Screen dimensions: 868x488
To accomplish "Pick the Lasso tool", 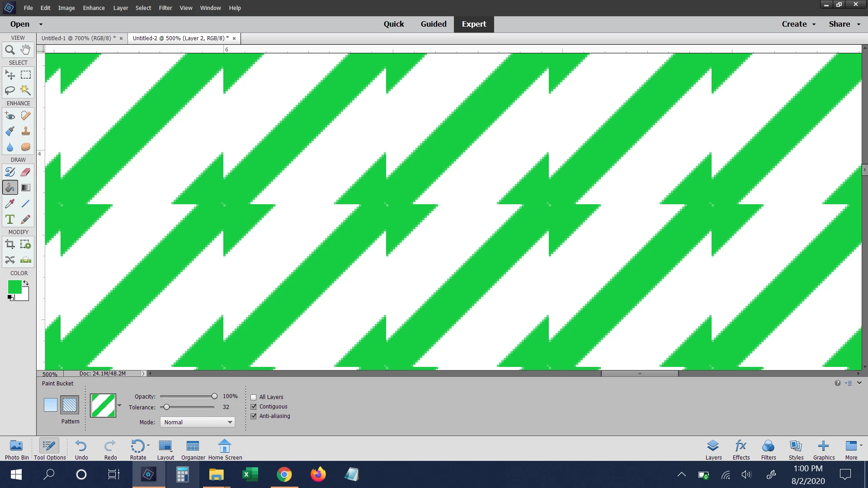I will [9, 90].
